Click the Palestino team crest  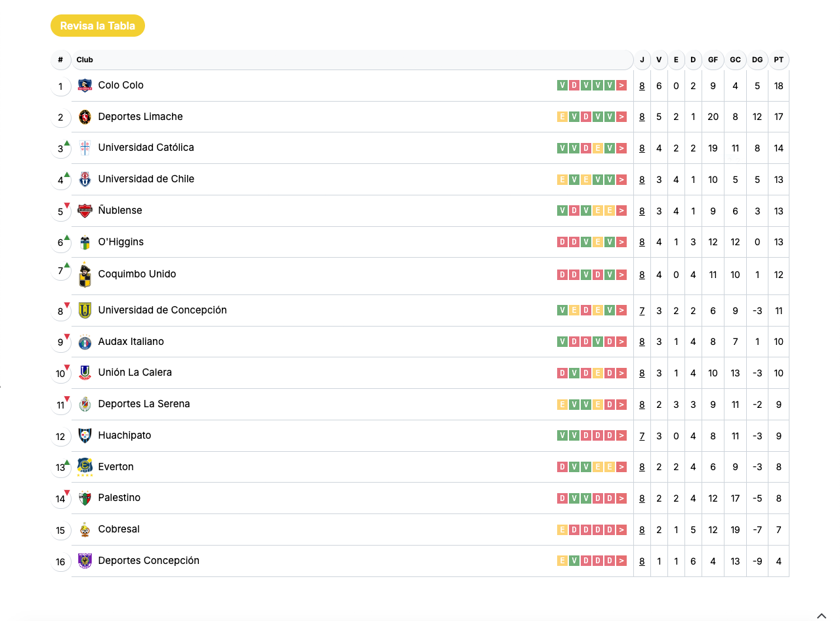pos(85,498)
